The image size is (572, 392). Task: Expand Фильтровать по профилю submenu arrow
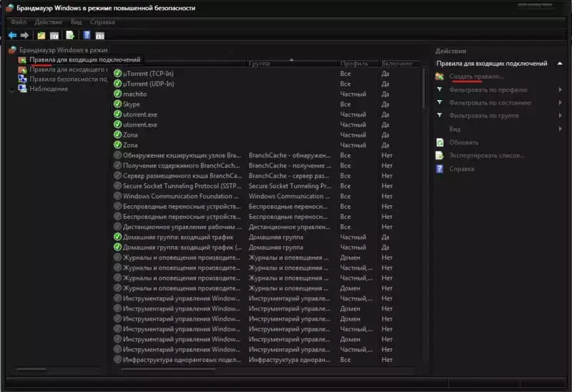click(x=560, y=89)
